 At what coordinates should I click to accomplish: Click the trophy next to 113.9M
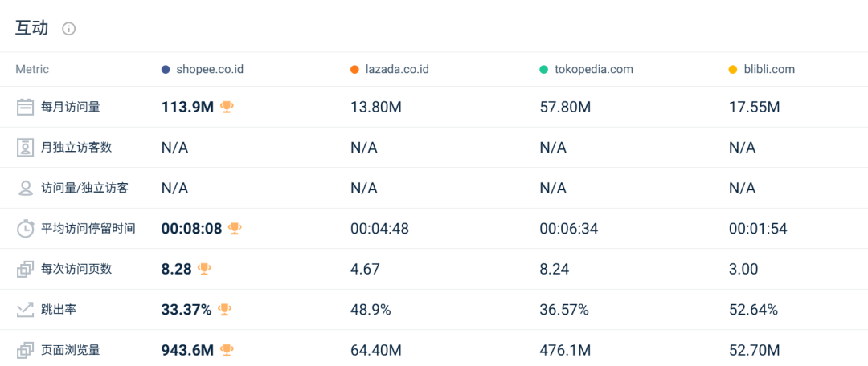point(227,107)
